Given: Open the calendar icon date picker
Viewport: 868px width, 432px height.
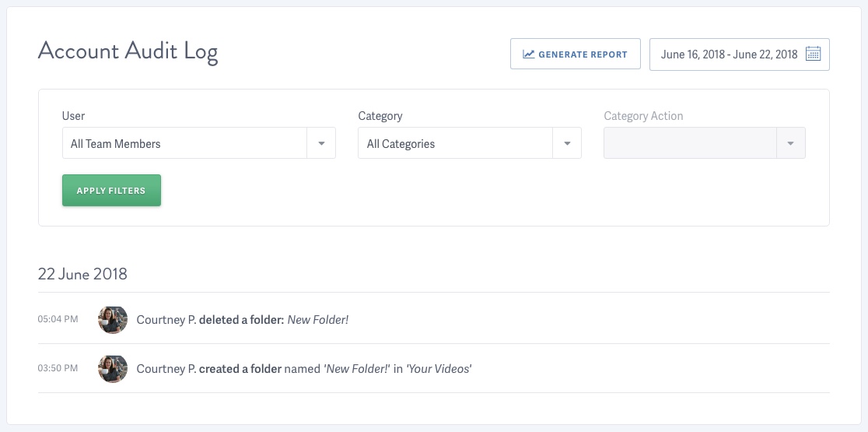Looking at the screenshot, I should point(813,54).
